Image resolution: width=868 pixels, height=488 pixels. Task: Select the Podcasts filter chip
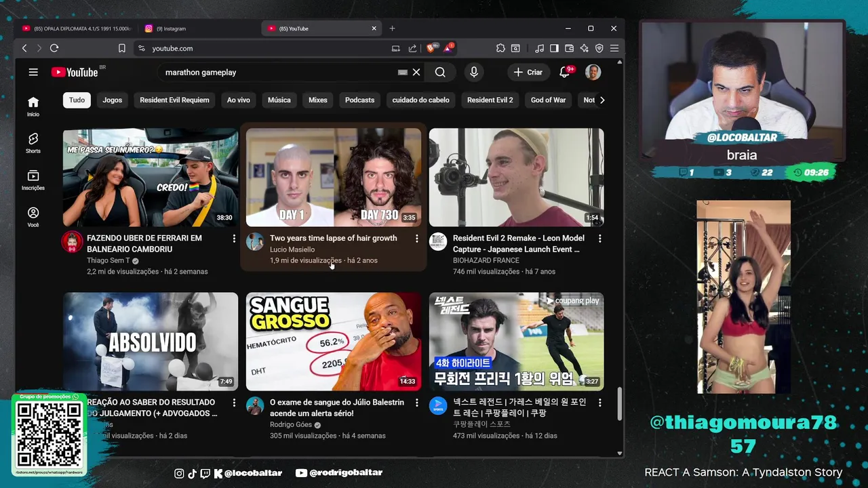[359, 100]
